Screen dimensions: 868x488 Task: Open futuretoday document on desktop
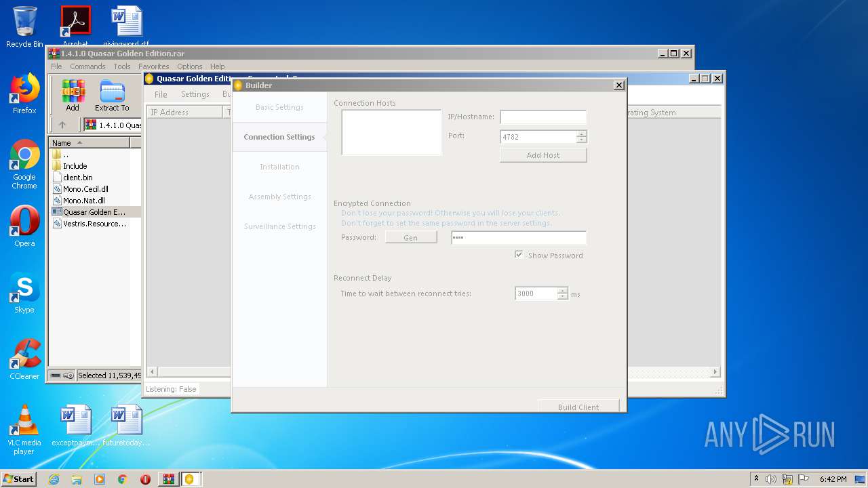126,426
